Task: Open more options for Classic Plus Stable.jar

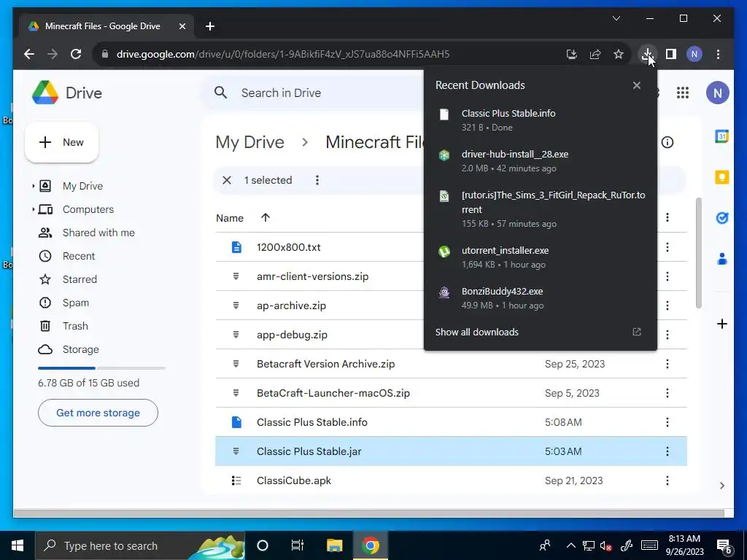Action: click(667, 451)
